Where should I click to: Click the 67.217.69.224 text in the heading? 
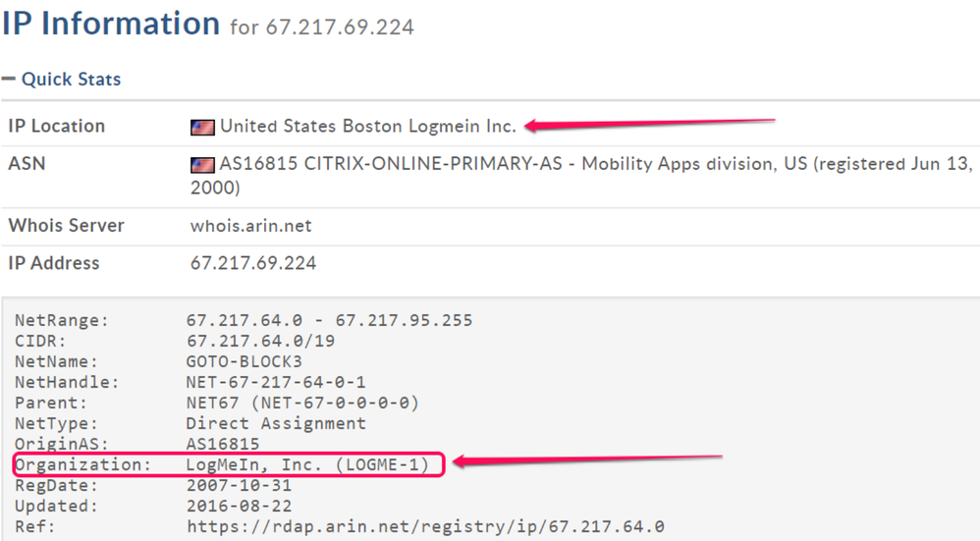point(339,27)
